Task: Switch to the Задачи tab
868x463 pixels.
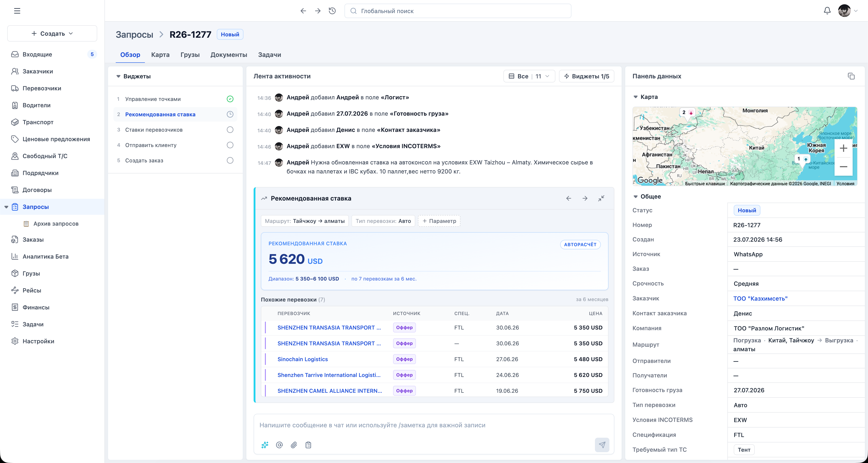Action: [270, 55]
